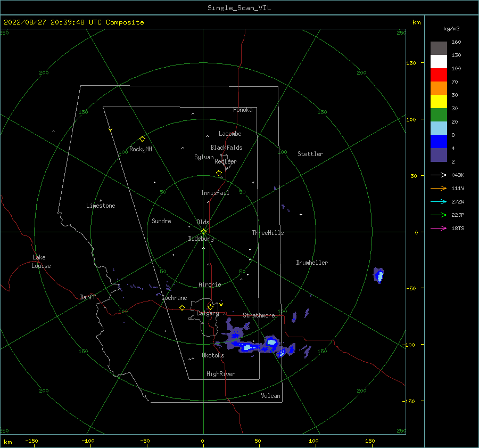Viewport: 479px width, 448px height.
Task: Click the Ponoka city label
Action: click(x=243, y=110)
